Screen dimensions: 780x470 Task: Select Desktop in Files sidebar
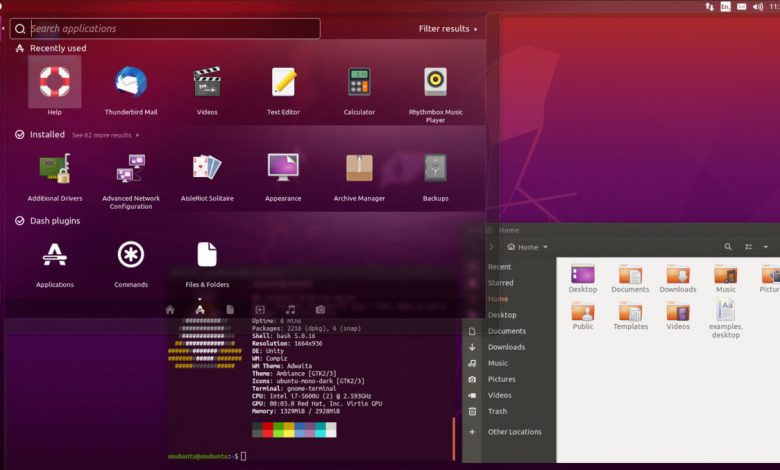point(502,315)
